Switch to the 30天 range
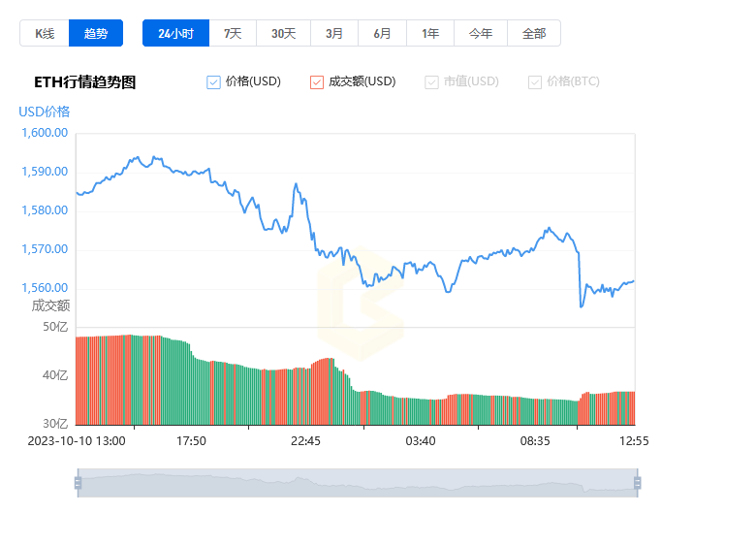This screenshot has height=546, width=756. click(283, 33)
